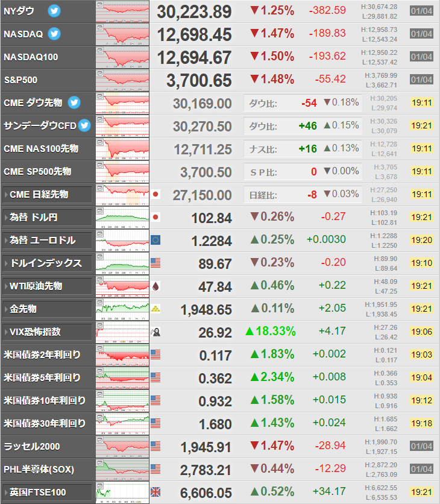Click the ナス比 +16 comparison box
Screen dimensions: 440x504
tap(303, 149)
